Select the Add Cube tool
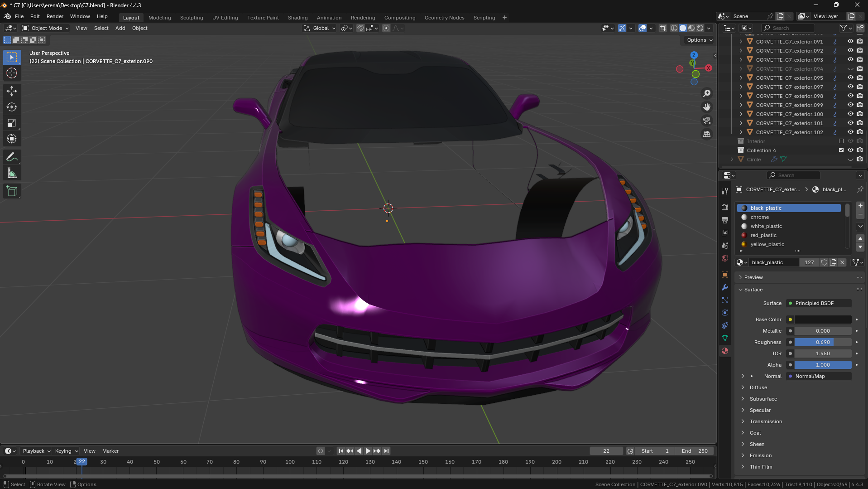 click(12, 191)
